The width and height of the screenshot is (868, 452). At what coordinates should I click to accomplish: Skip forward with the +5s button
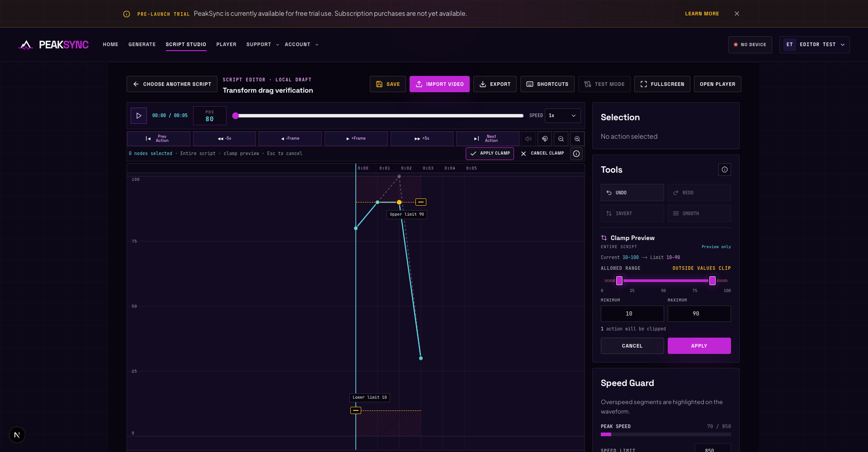tap(422, 139)
